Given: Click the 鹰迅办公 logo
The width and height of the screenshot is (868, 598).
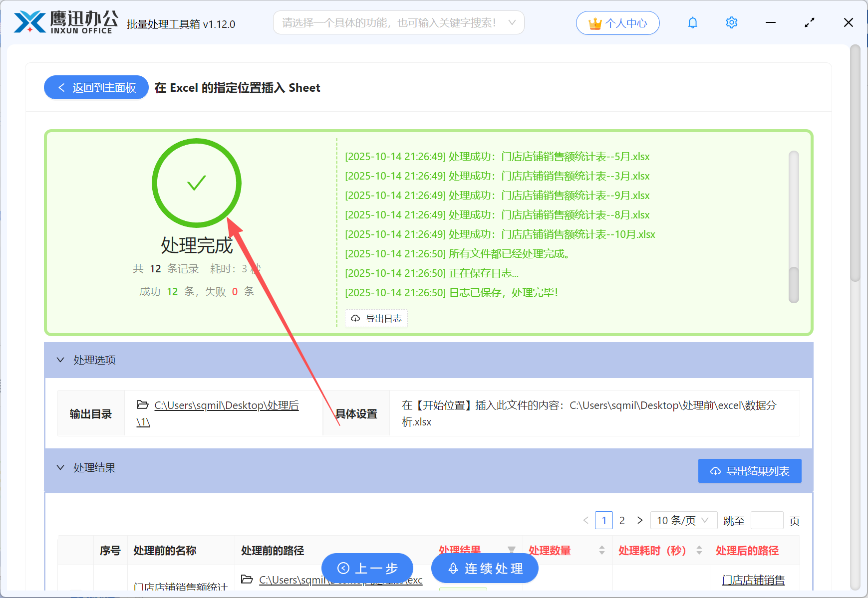Looking at the screenshot, I should 64,21.
